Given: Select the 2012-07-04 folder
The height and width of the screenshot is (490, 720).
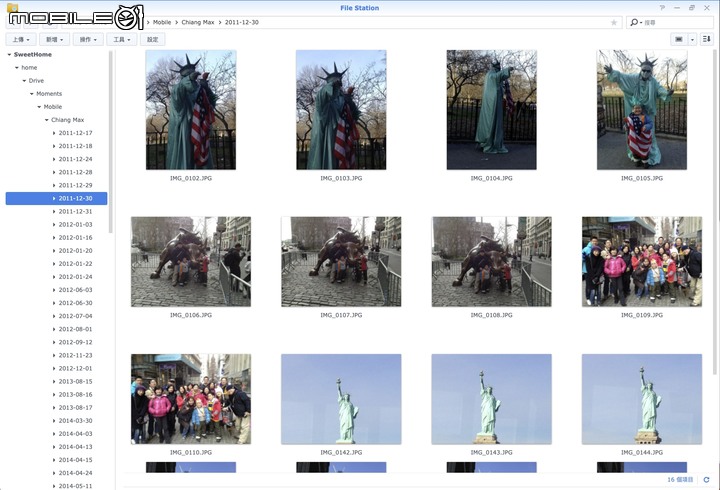Looking at the screenshot, I should pyautogui.click(x=75, y=316).
